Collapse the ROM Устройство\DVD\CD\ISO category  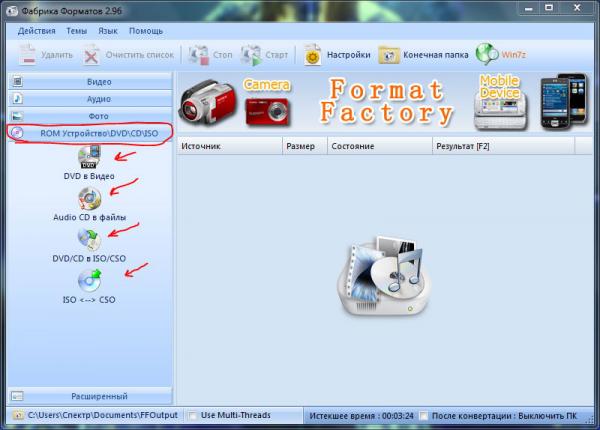(x=90, y=133)
